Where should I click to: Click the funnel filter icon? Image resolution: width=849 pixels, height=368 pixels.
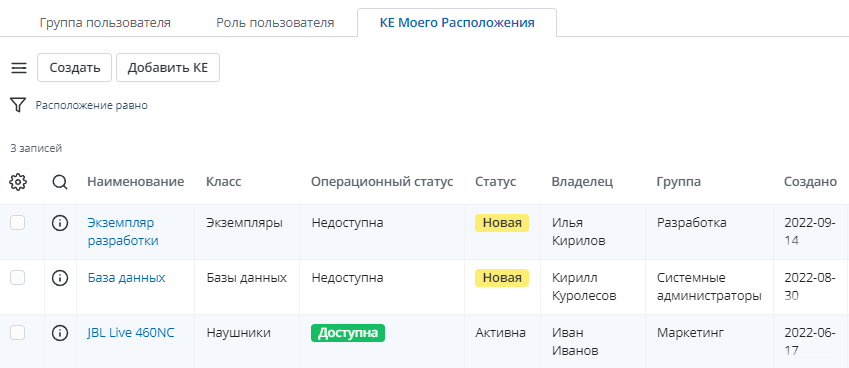point(18,105)
